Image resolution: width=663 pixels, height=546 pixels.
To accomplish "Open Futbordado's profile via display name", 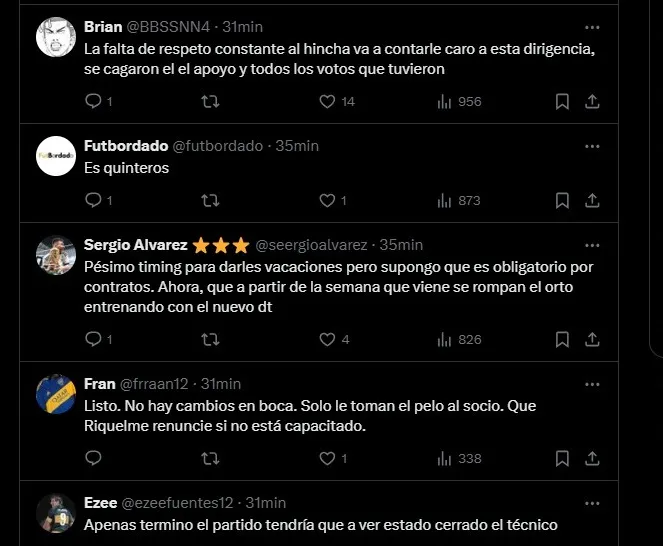I will tap(125, 146).
